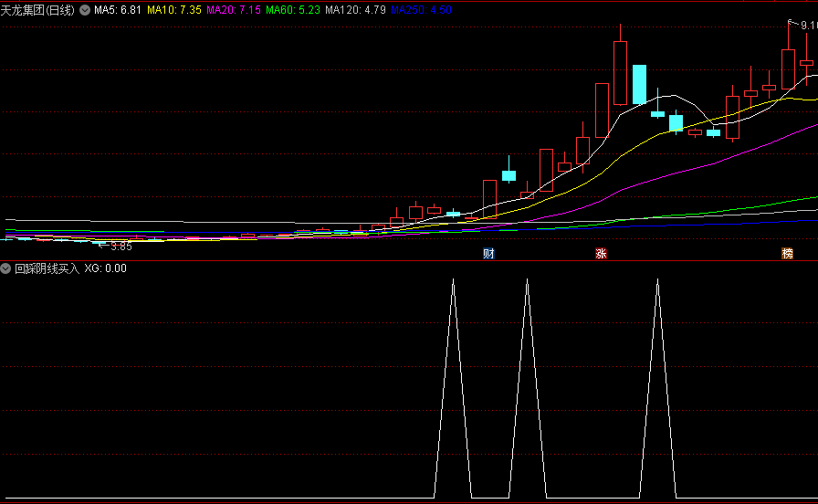Select the 天龙集团(日线) chart title
The image size is (818, 504).
[37, 10]
